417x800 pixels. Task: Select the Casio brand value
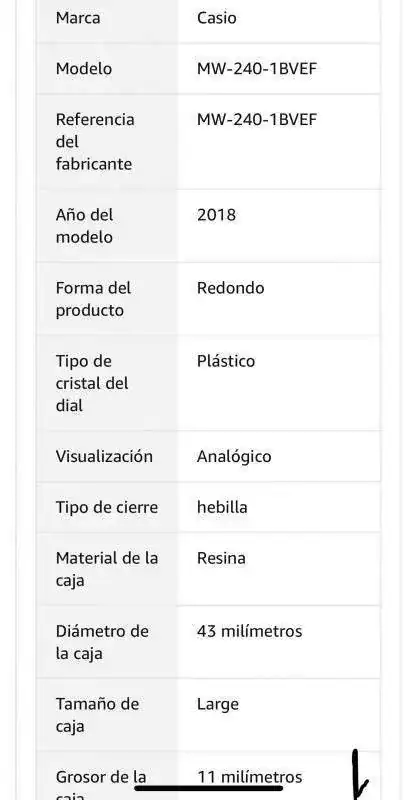click(216, 18)
